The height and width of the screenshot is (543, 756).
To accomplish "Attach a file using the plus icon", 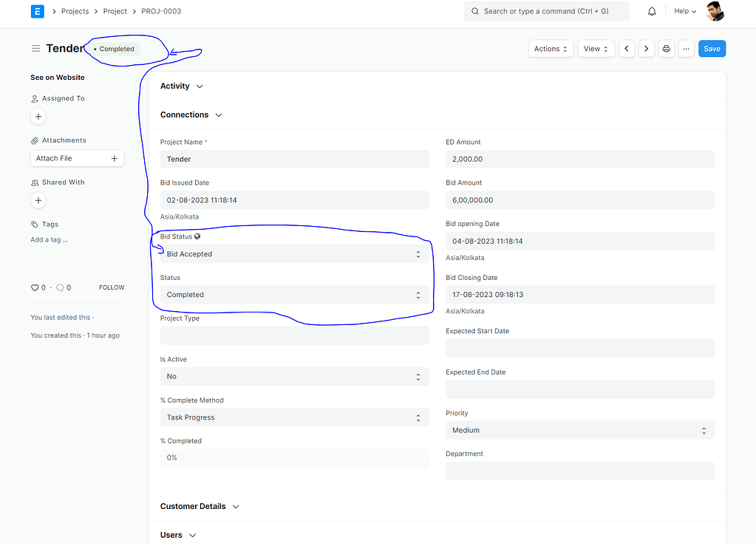I will (x=115, y=158).
